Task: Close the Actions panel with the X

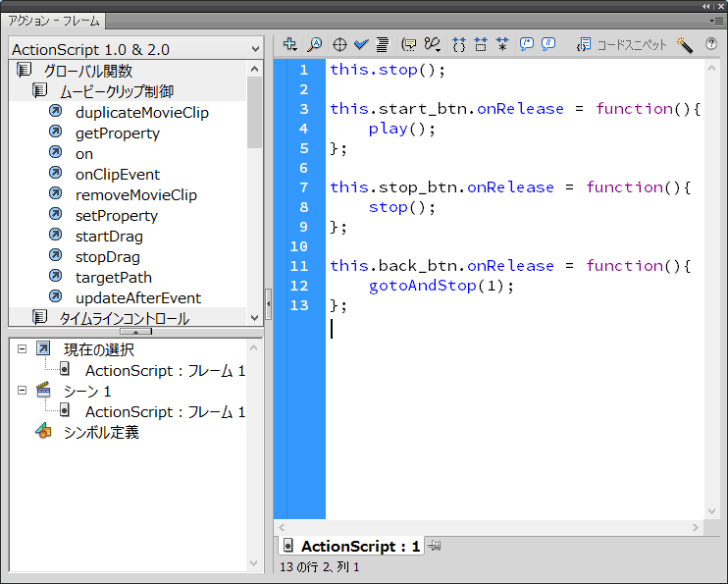Action: click(x=720, y=6)
